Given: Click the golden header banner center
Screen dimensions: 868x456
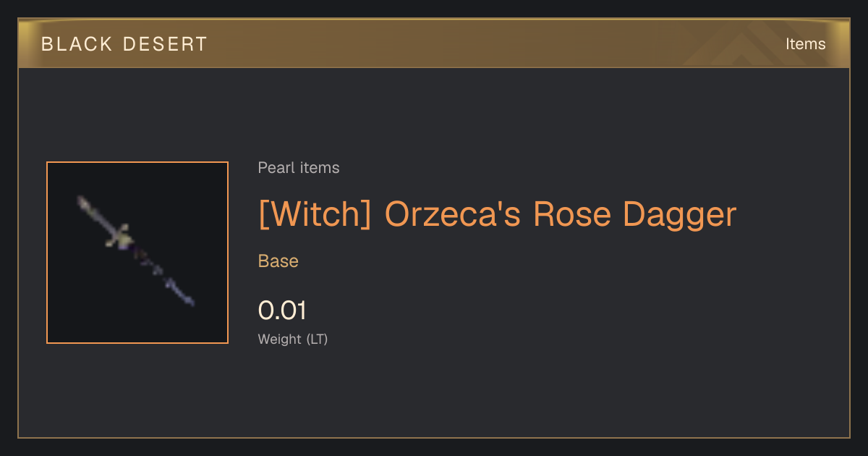Looking at the screenshot, I should pos(434,44).
